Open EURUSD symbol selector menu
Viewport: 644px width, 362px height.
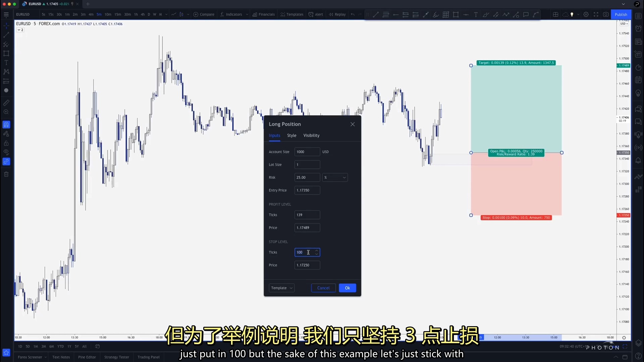[x=23, y=15]
